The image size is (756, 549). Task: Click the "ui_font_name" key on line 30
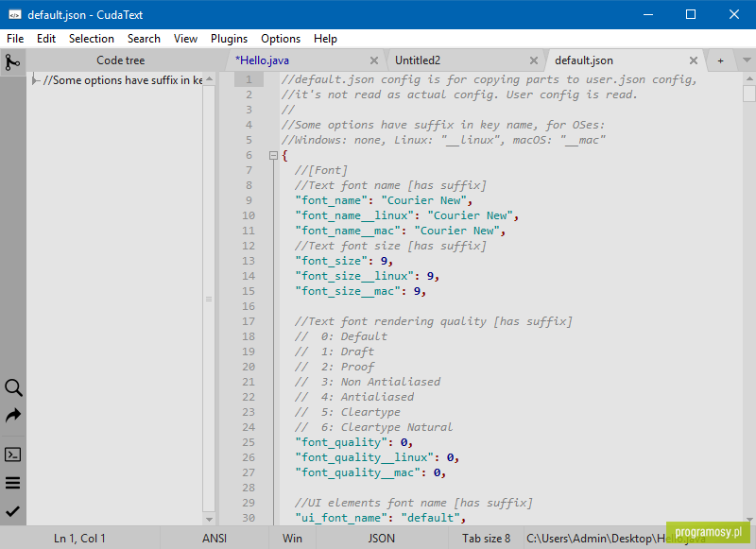tap(341, 518)
